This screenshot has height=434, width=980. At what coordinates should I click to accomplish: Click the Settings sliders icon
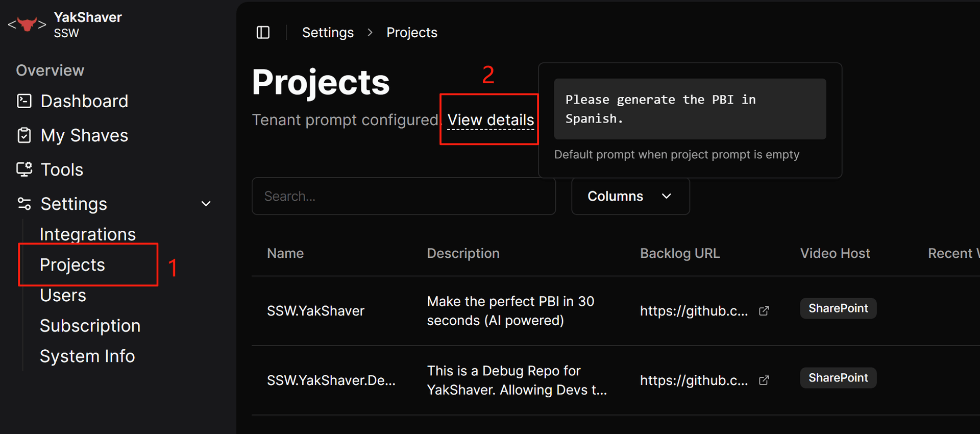point(24,204)
